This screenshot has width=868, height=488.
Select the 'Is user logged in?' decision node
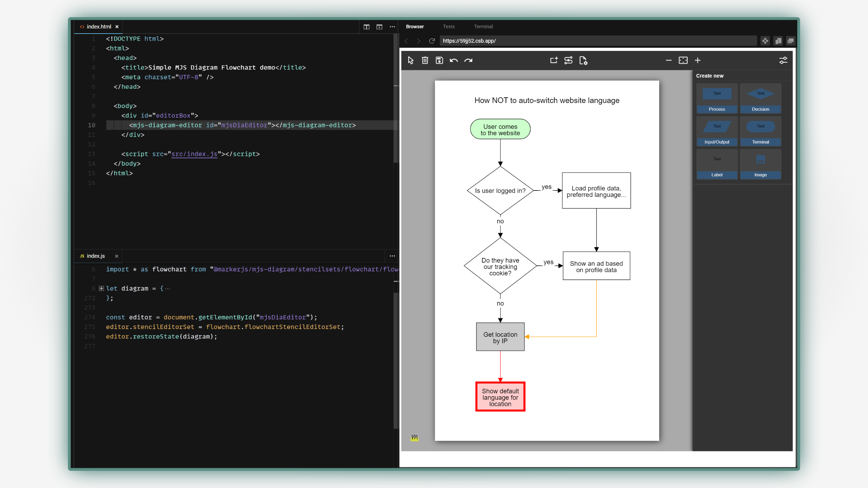pos(500,190)
